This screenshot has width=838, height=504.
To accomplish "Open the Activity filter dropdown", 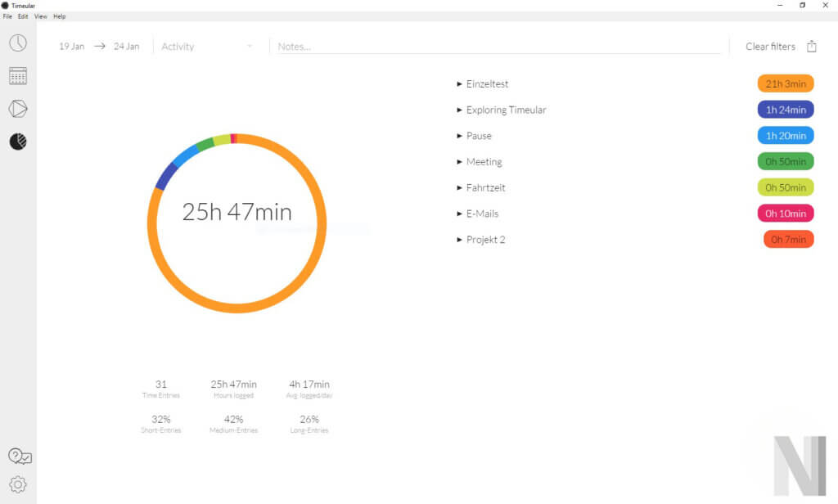I will coord(206,47).
